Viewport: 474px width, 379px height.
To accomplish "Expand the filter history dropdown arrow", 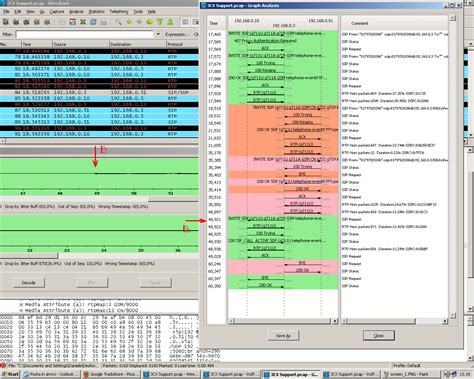I will [158, 34].
